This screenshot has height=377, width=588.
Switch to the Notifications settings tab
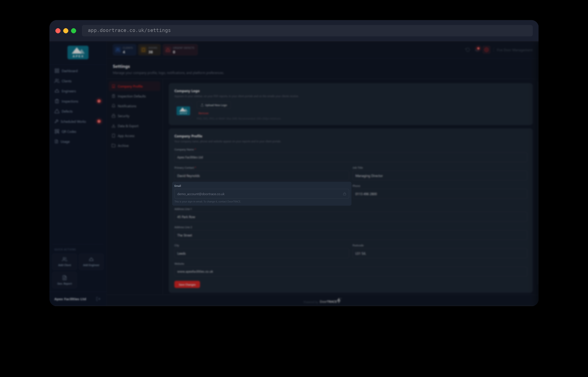click(135, 106)
